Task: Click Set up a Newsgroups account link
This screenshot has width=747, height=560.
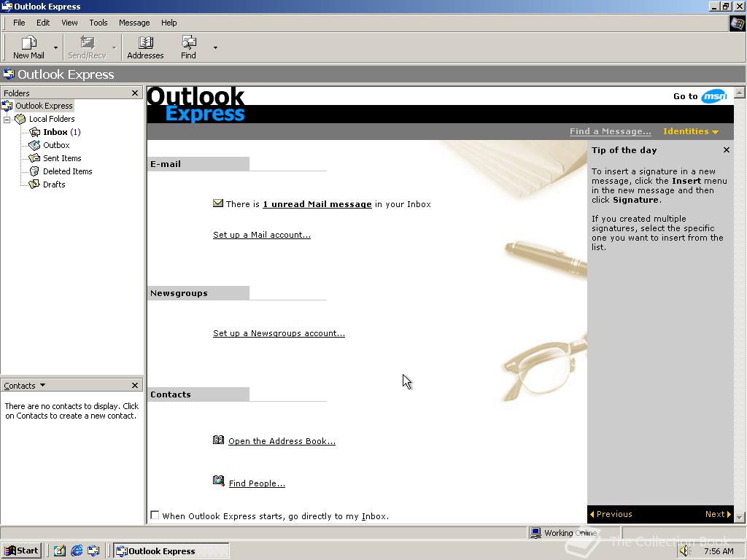Action: point(279,333)
